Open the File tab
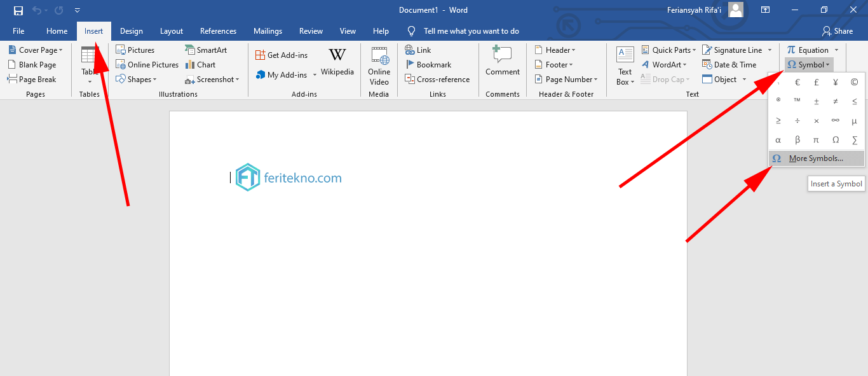The image size is (868, 376). (x=18, y=31)
